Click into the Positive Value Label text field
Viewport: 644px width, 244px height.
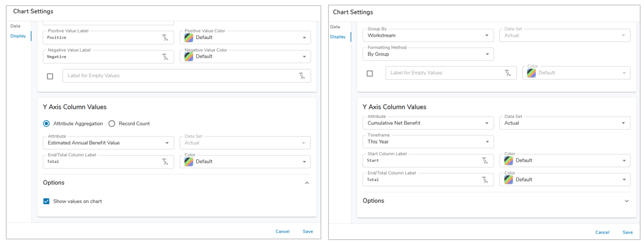[102, 38]
